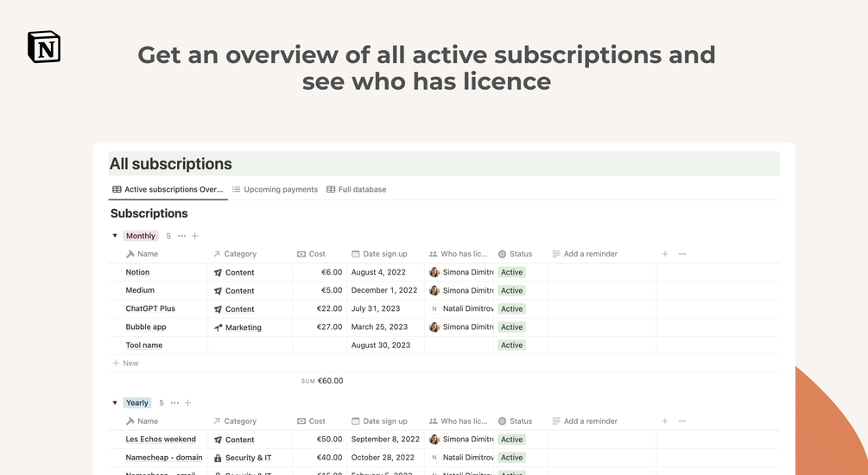Click the Notion logo icon
The height and width of the screenshot is (475, 868).
pyautogui.click(x=44, y=47)
